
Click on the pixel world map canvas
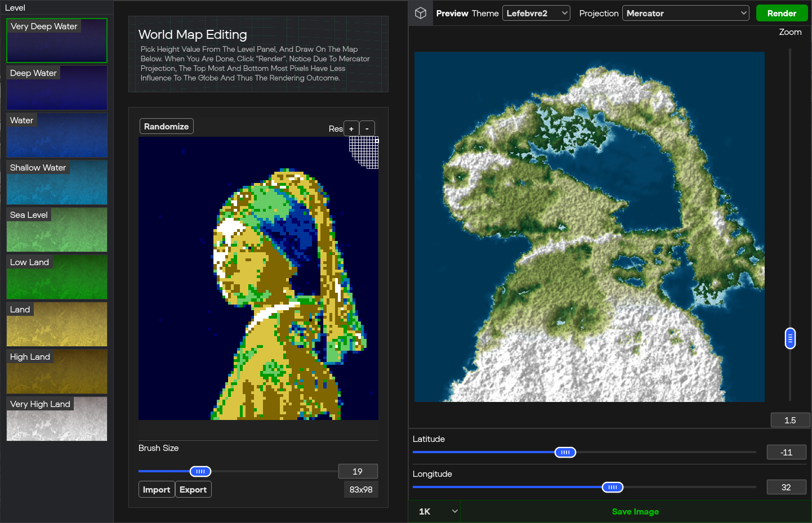click(x=258, y=278)
